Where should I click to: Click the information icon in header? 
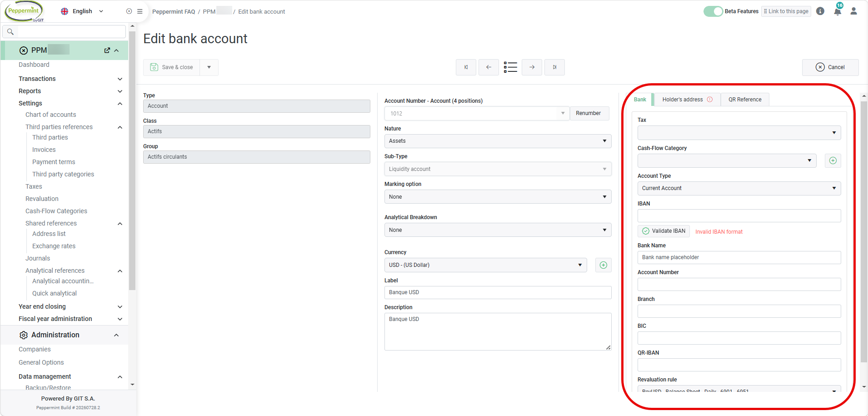(820, 11)
